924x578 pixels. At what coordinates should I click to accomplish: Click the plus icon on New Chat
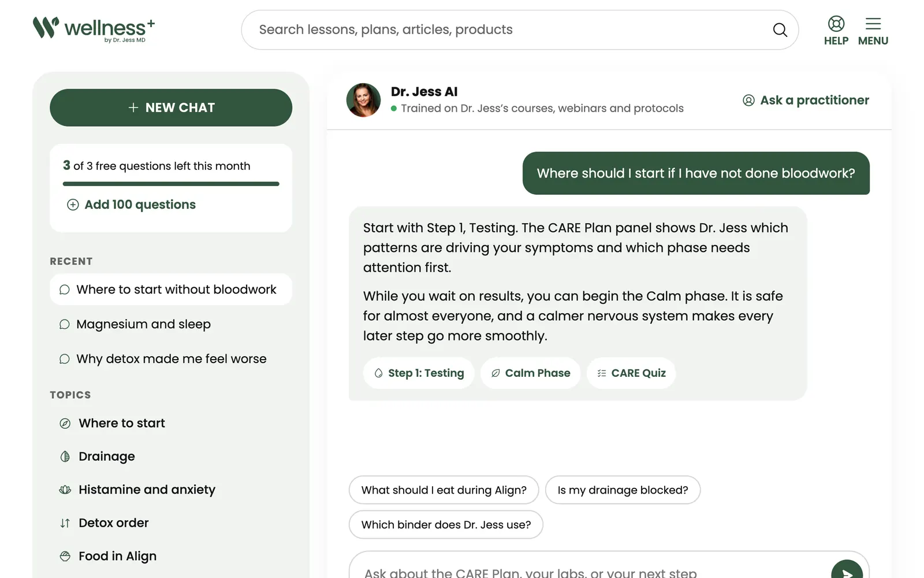133,108
